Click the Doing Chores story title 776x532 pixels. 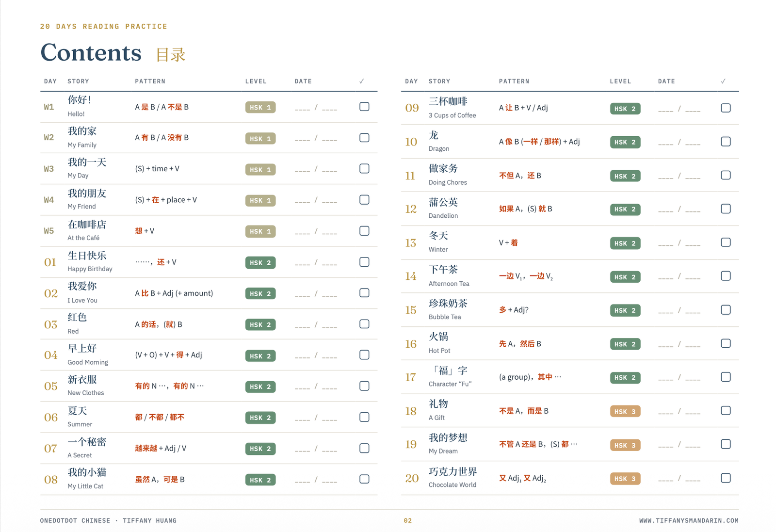(x=448, y=175)
